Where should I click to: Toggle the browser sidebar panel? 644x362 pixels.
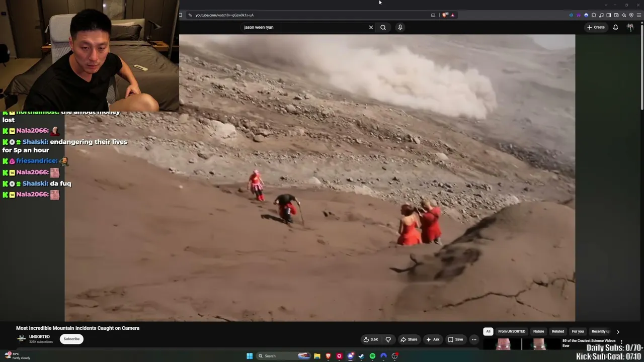609,15
